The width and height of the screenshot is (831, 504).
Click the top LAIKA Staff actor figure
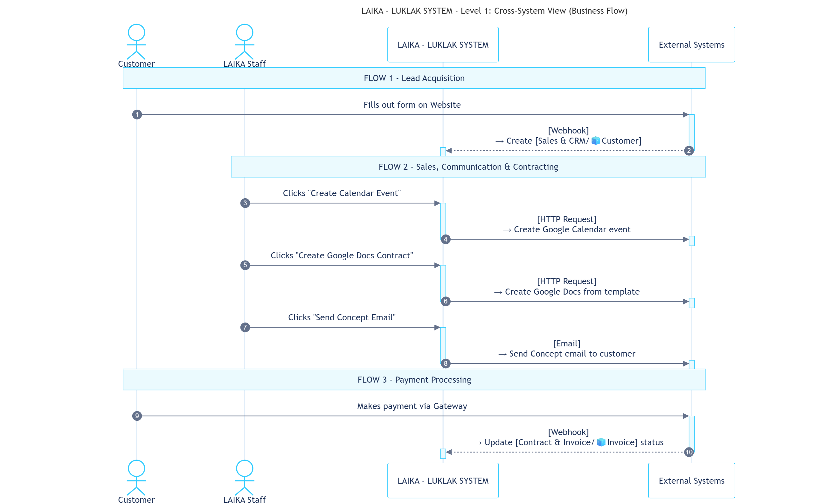pos(245,42)
